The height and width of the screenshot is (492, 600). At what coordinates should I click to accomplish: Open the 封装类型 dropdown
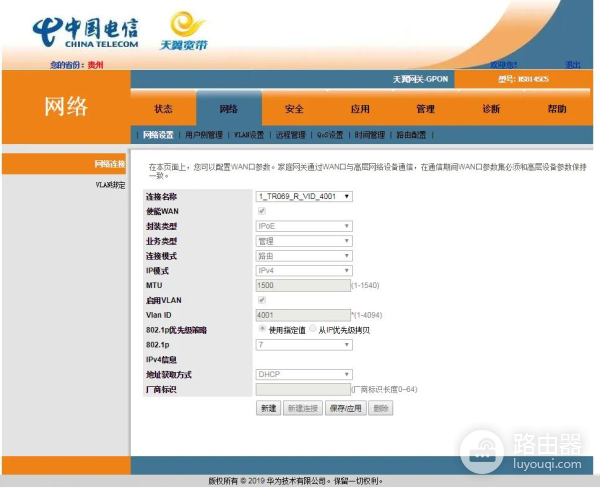pos(304,226)
